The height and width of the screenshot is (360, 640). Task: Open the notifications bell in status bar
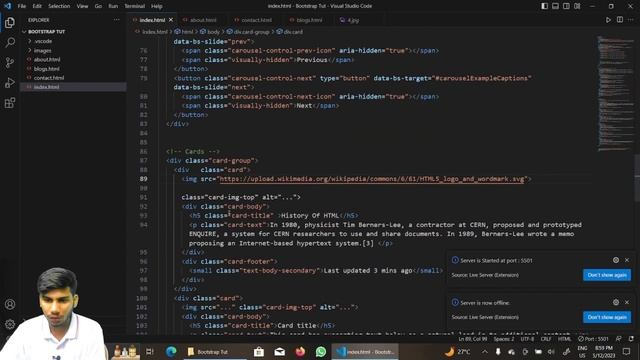coord(631,339)
